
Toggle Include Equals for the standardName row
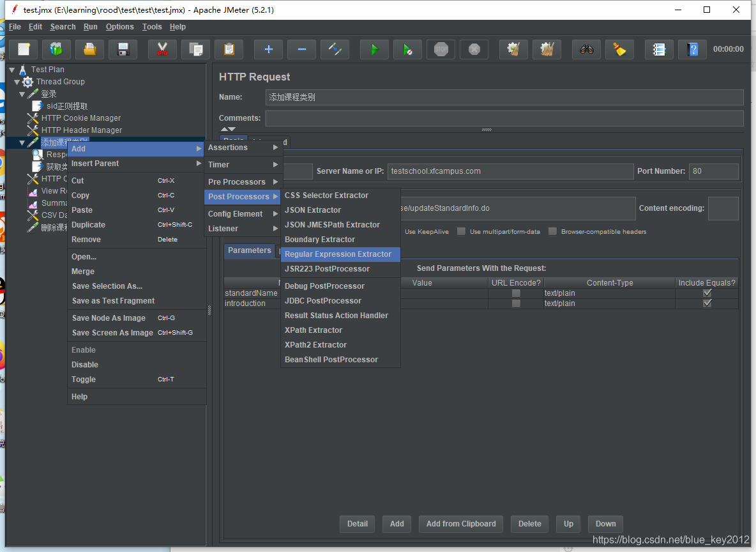(x=707, y=293)
